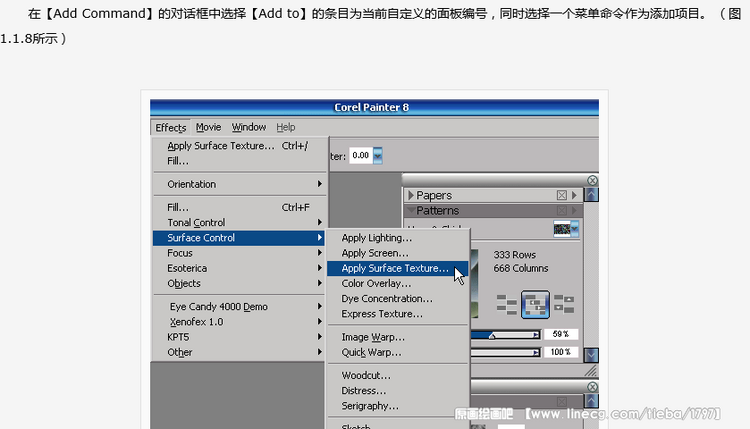Image resolution: width=750 pixels, height=429 pixels.
Task: Click the 0.00 value input field
Action: (361, 155)
